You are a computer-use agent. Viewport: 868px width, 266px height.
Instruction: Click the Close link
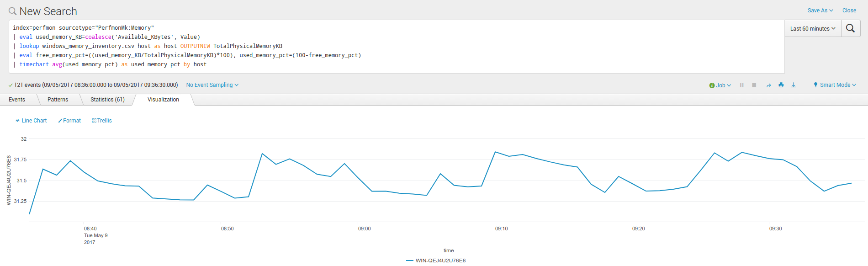coord(849,11)
